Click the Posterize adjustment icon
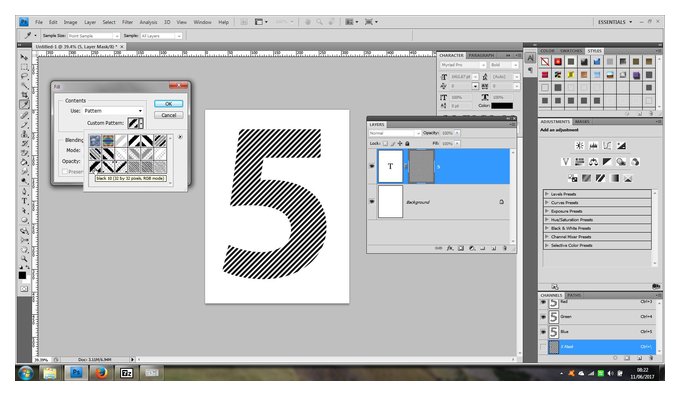 [586, 178]
